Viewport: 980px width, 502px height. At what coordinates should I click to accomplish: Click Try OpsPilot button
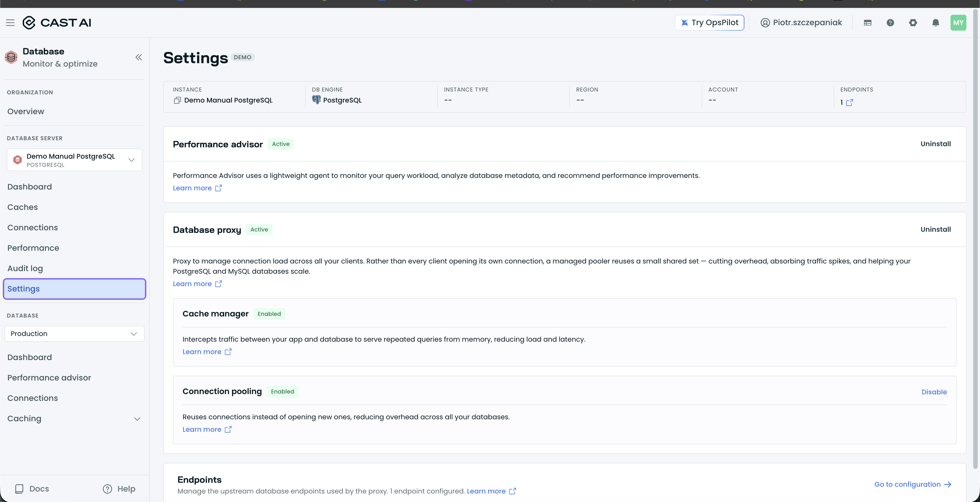coord(709,23)
